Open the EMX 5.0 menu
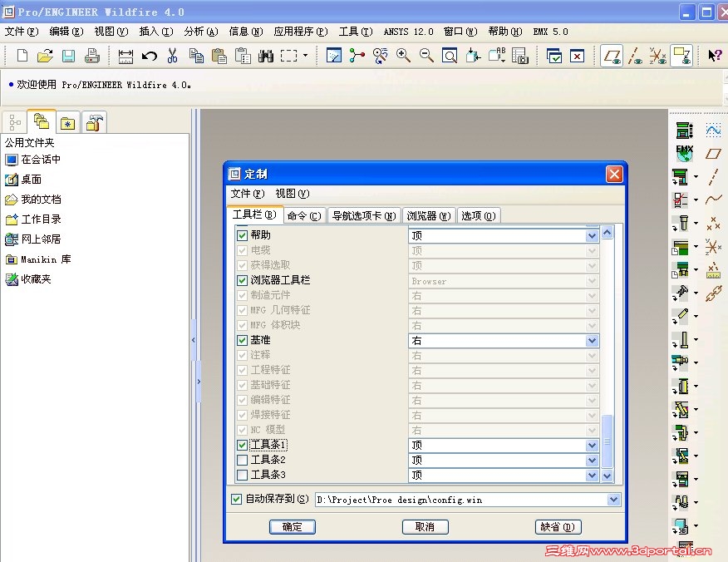The image size is (728, 562). [x=550, y=32]
